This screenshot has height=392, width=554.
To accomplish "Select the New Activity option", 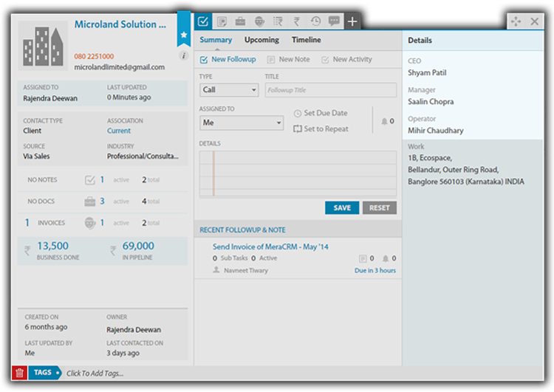I will click(x=346, y=59).
